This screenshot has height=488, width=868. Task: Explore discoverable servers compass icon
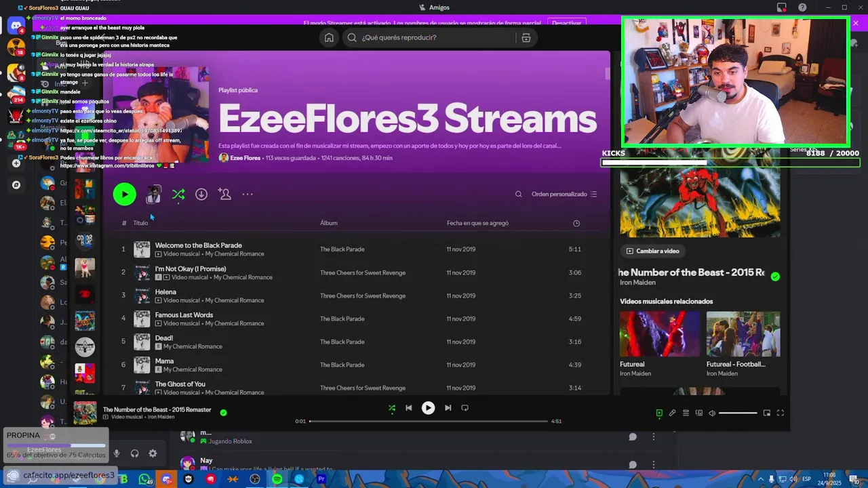(x=16, y=184)
